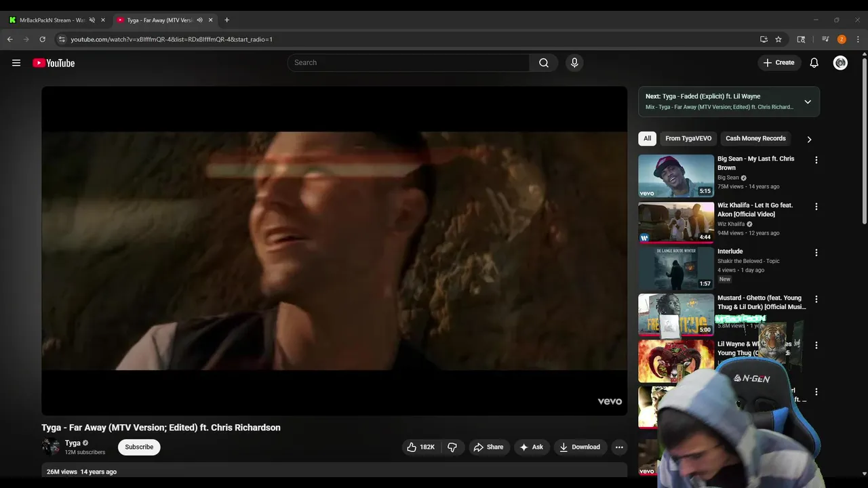Click the Ask button
The width and height of the screenshot is (868, 488).
coord(531,447)
